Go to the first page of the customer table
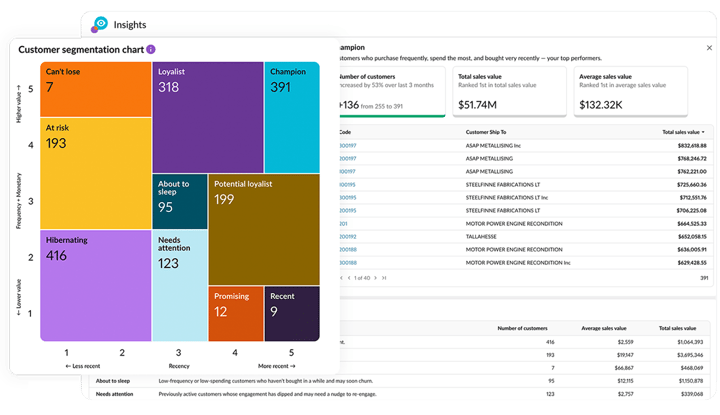 tap(341, 278)
